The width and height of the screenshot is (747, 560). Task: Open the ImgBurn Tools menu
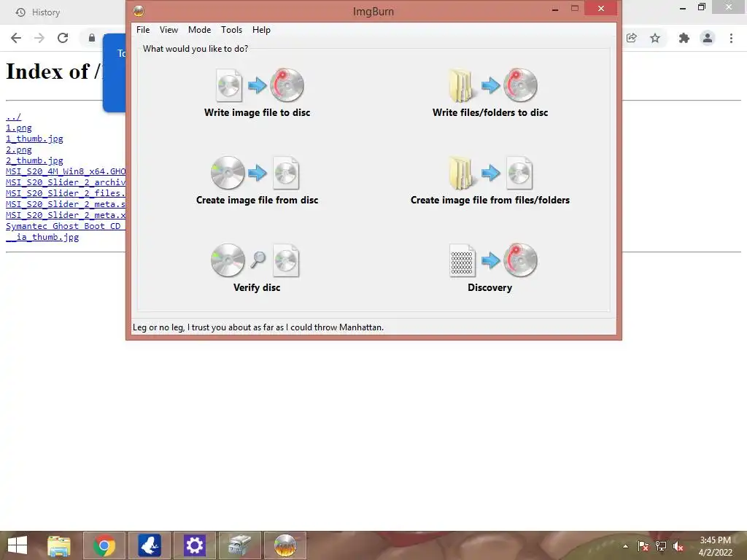click(231, 29)
